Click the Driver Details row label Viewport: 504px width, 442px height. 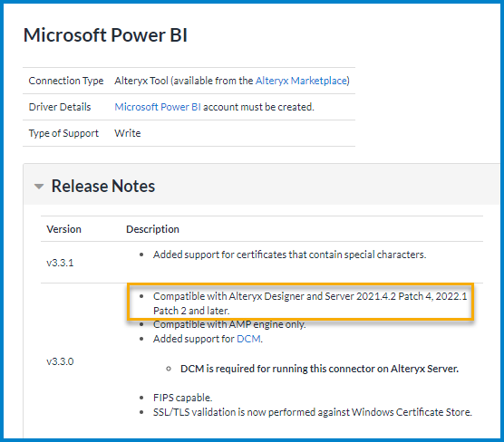(x=60, y=107)
